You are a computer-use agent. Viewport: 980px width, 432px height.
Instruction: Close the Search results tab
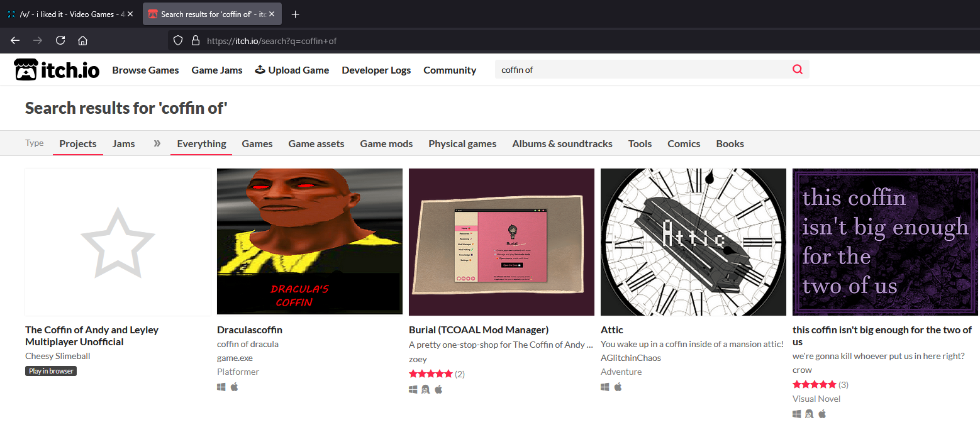(272, 14)
